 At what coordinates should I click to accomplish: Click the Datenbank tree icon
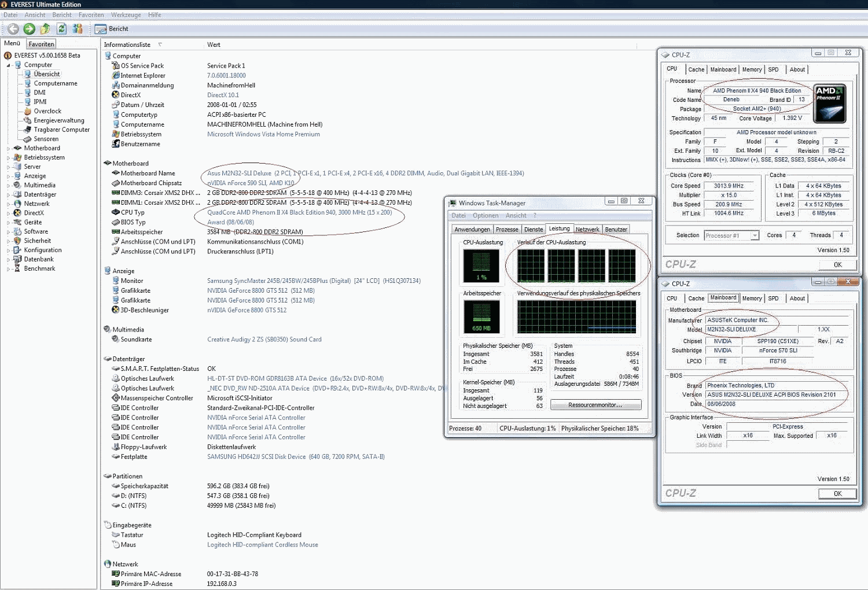(x=17, y=259)
